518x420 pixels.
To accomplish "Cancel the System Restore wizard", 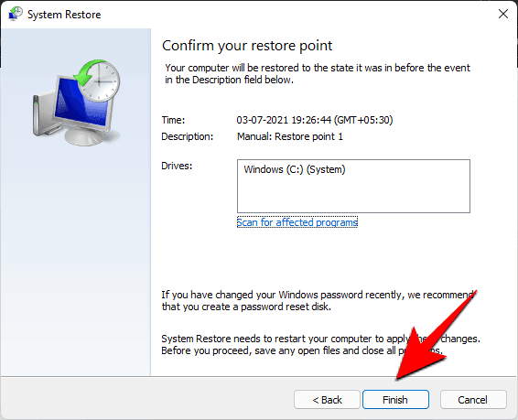I will click(x=473, y=400).
